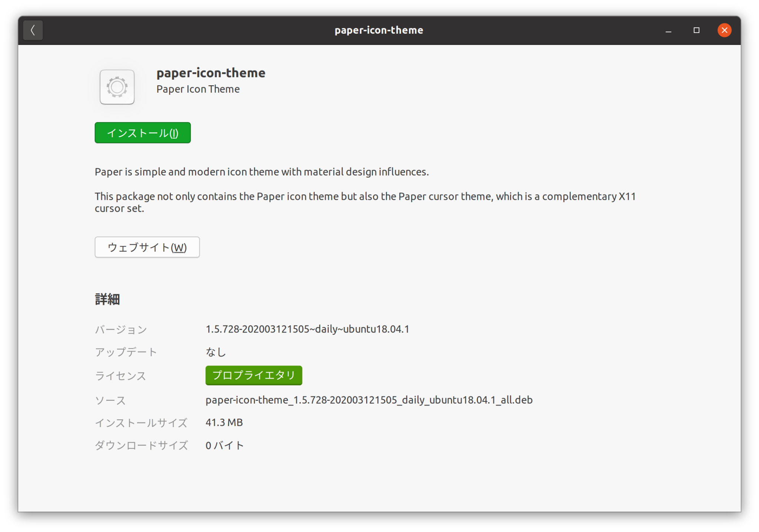Click the 41.3 MB install size value
759x532 pixels.
click(224, 423)
